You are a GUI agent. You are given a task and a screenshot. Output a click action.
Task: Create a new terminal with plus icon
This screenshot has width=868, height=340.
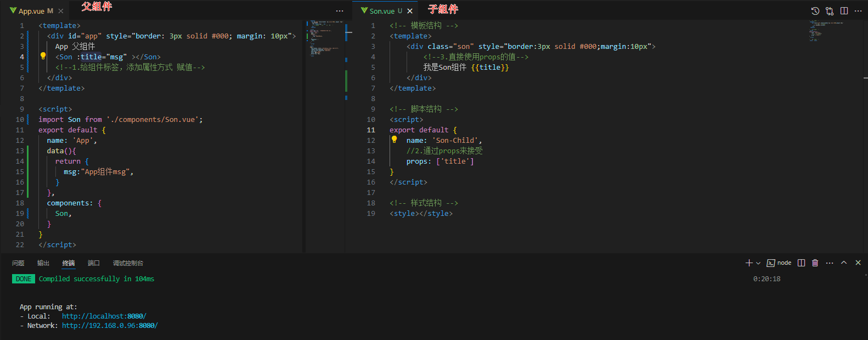coord(749,263)
